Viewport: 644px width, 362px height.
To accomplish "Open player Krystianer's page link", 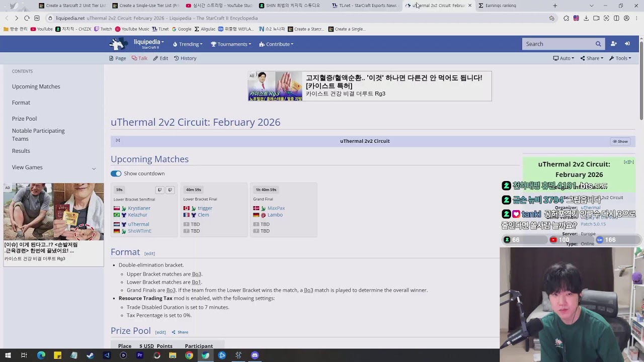I will tap(139, 208).
